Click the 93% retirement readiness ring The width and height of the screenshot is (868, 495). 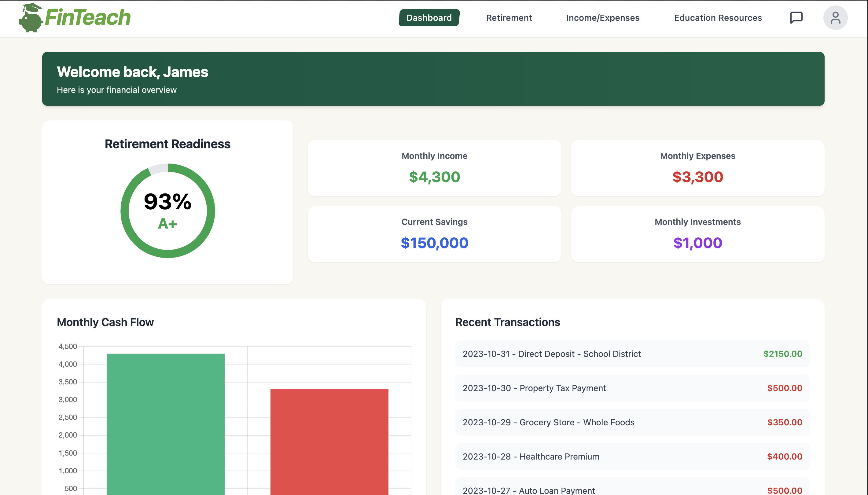point(167,211)
